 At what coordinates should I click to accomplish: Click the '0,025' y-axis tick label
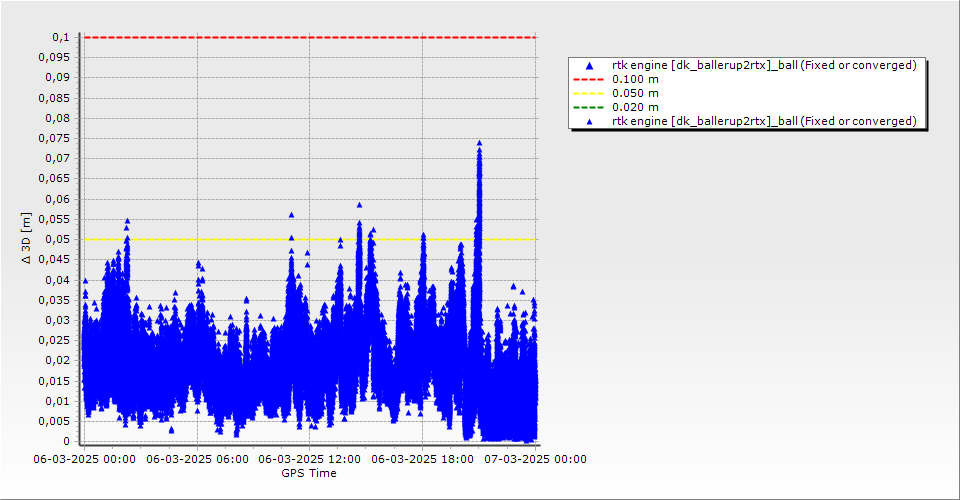(54, 340)
